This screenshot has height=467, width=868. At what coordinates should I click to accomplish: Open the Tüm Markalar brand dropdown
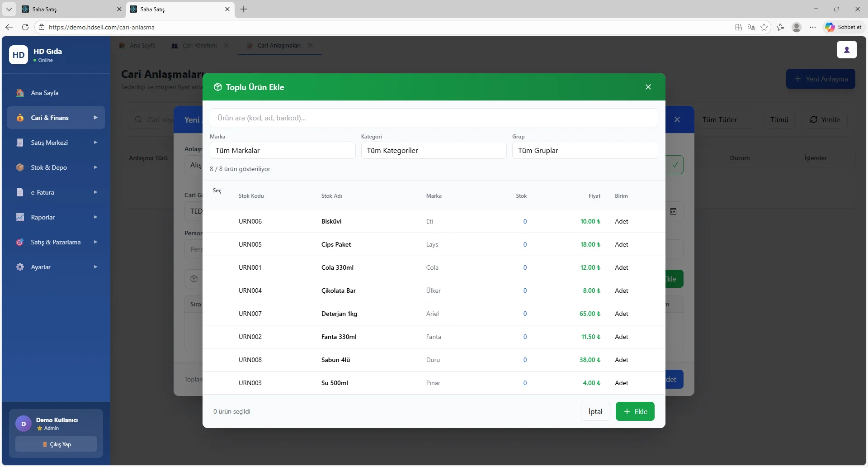(282, 150)
